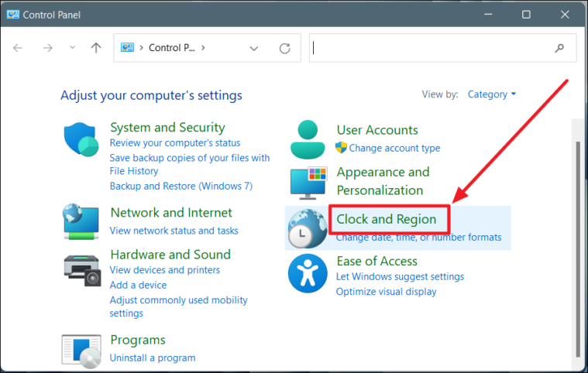Click Control Panel icon in address bar

[x=127, y=47]
